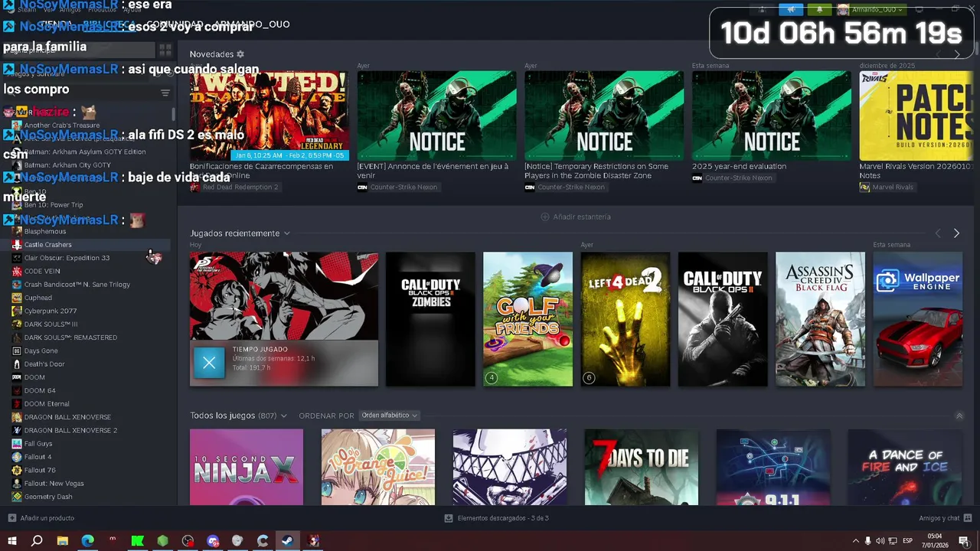
Task: Open File Explorer from the taskbar
Action: 62,541
